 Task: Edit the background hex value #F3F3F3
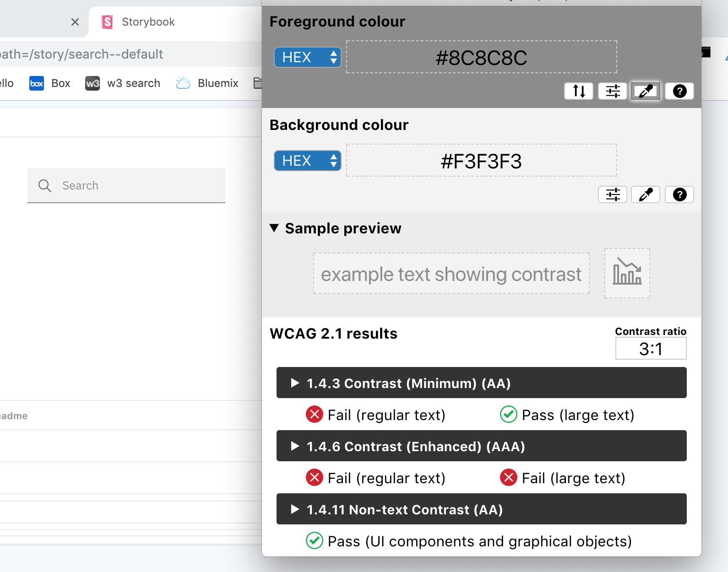pos(482,161)
